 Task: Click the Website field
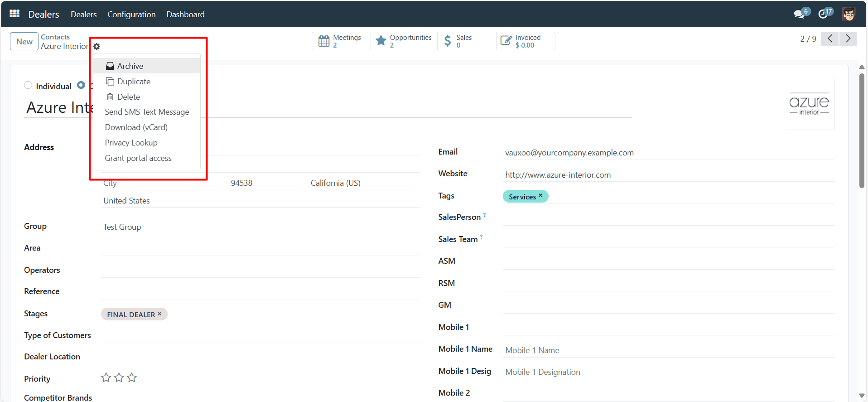click(669, 174)
